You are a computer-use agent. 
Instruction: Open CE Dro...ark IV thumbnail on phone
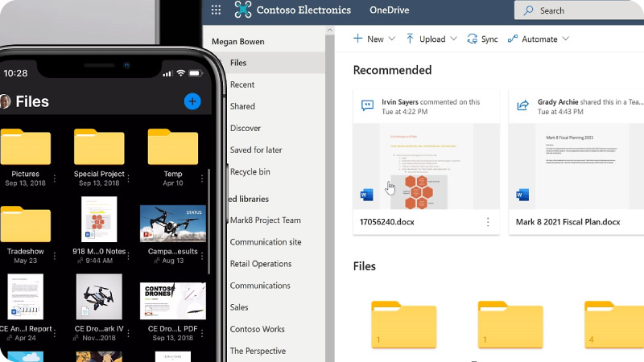coord(99,296)
